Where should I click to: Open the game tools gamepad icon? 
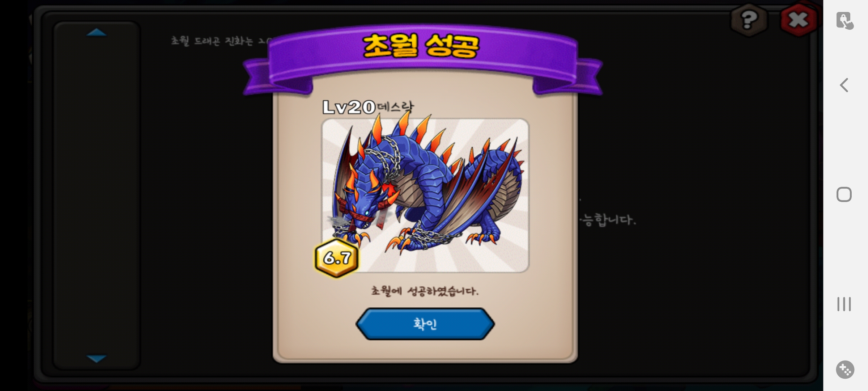845,370
